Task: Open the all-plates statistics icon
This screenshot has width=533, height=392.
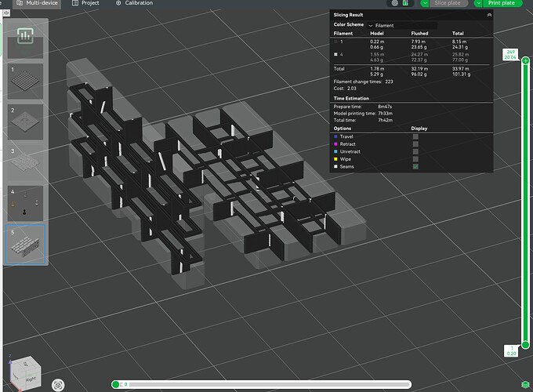Action: pyautogui.click(x=25, y=36)
